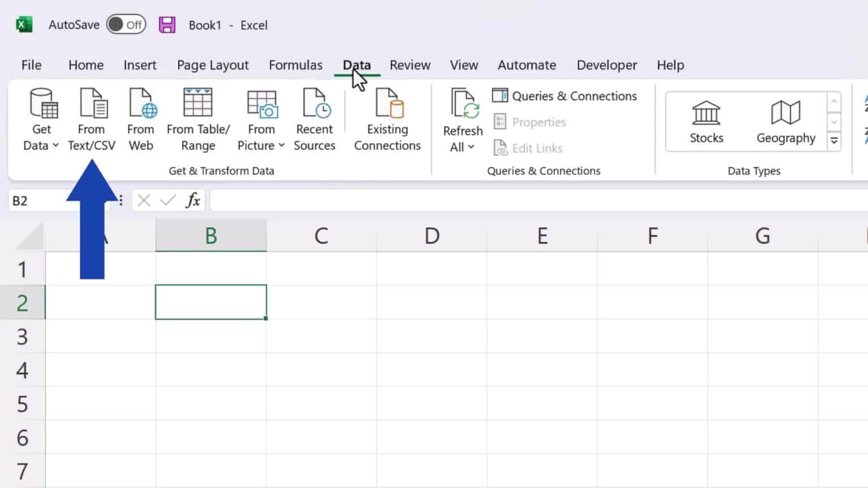Image resolution: width=868 pixels, height=488 pixels.
Task: Select the From Text/CSV import tool
Action: 92,119
